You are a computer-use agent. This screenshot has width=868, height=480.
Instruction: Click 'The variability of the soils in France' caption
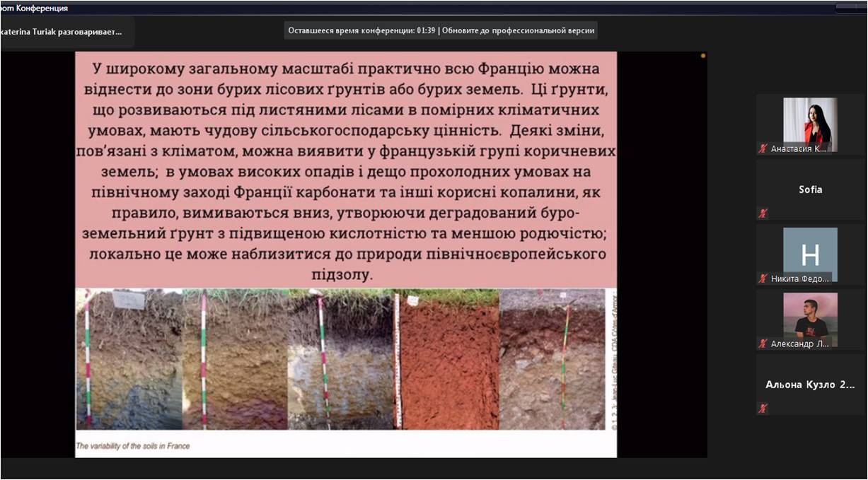133,446
